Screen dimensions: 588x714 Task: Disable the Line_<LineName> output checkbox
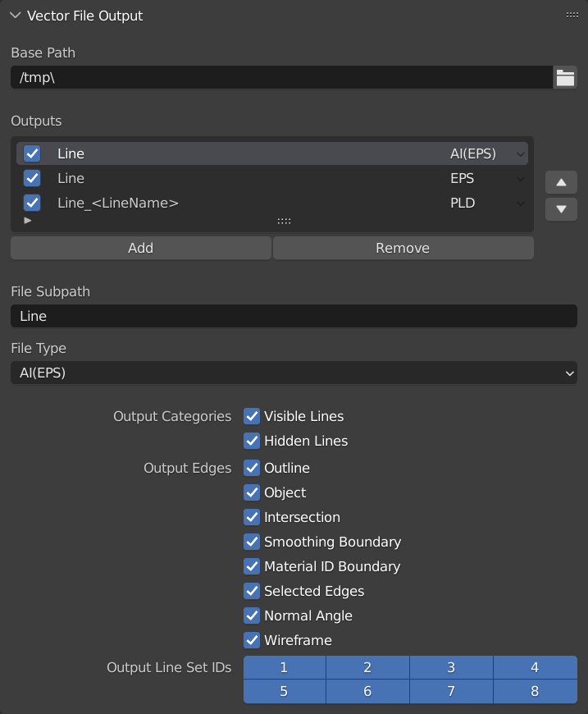click(x=31, y=203)
